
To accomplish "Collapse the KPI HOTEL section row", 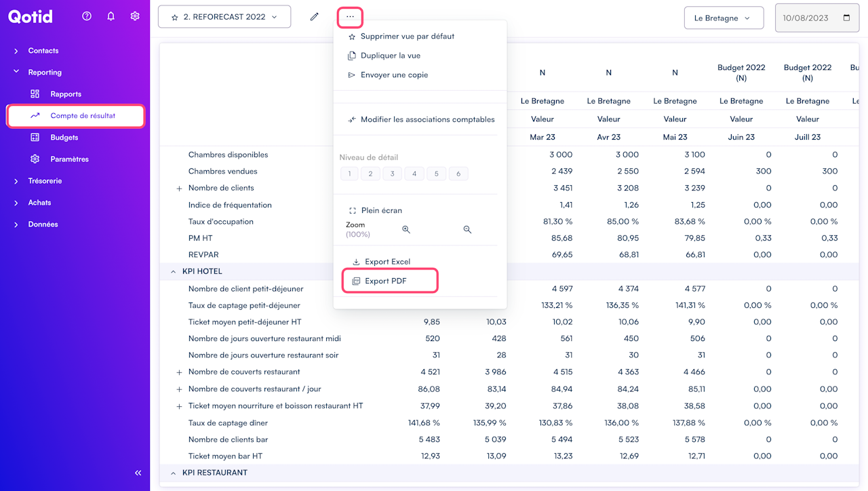I will point(173,271).
